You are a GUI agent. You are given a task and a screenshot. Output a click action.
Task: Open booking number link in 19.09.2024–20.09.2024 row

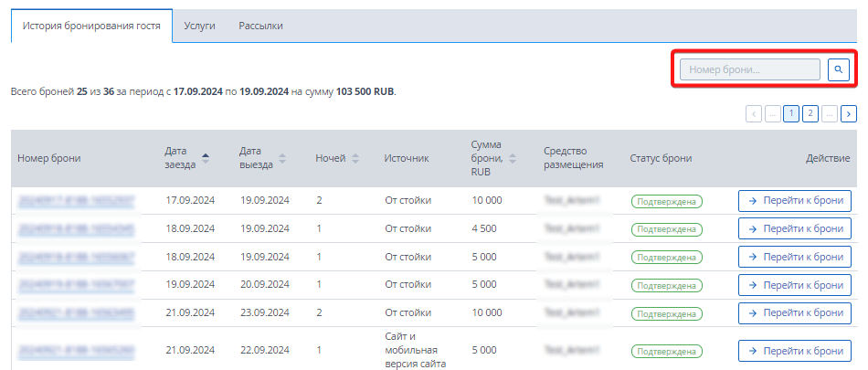pos(77,285)
